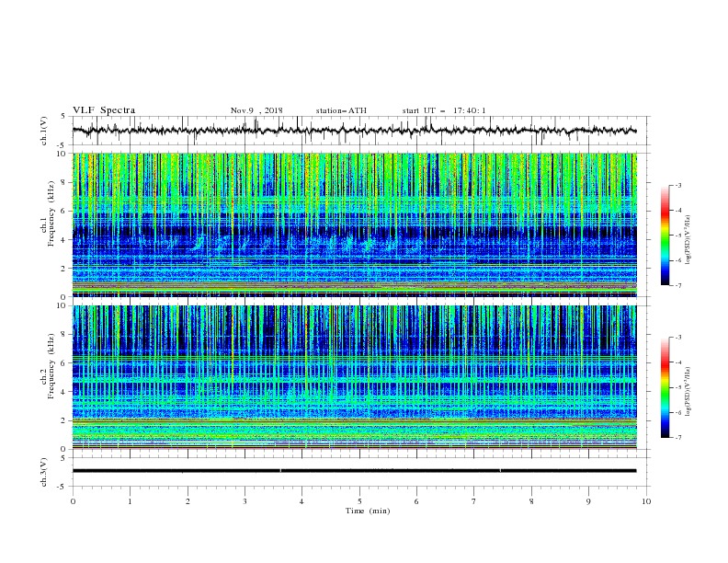Click the ch.2 "Frequency (kHz)" axis label
The width and height of the screenshot is (728, 563).
click(51, 366)
